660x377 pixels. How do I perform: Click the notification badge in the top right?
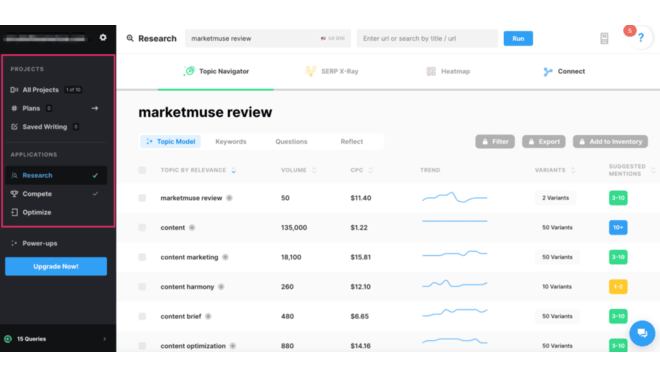tap(629, 31)
